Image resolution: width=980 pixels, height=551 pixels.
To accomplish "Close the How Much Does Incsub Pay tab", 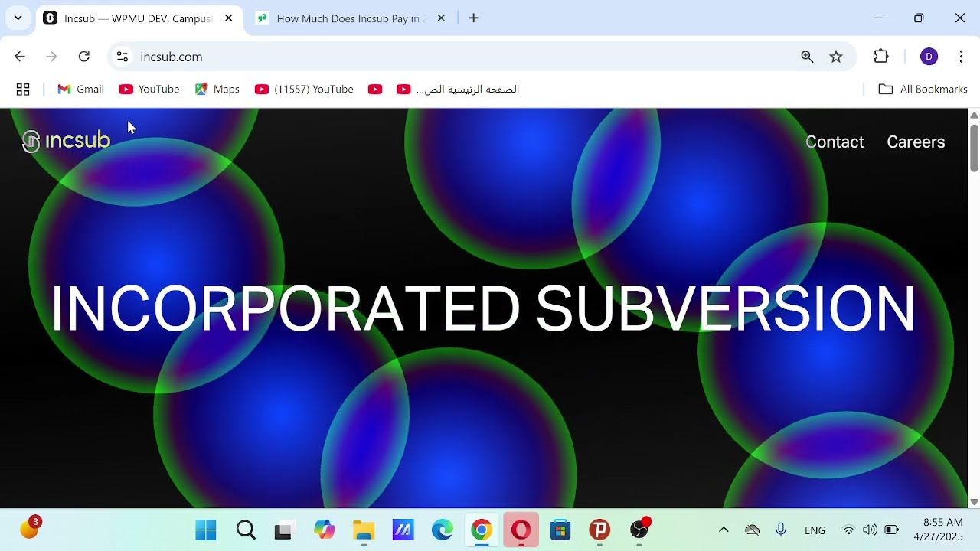I will click(441, 18).
